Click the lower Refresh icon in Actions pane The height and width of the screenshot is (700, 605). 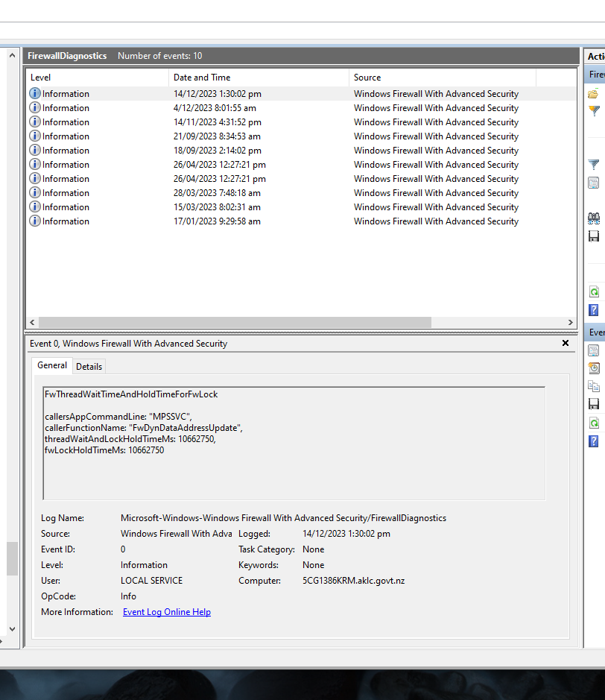[x=594, y=423]
